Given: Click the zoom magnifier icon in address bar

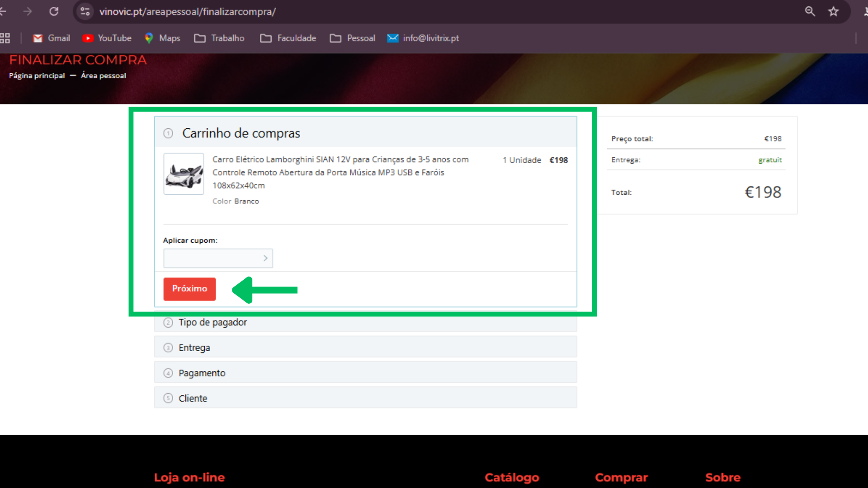Looking at the screenshot, I should tap(810, 11).
